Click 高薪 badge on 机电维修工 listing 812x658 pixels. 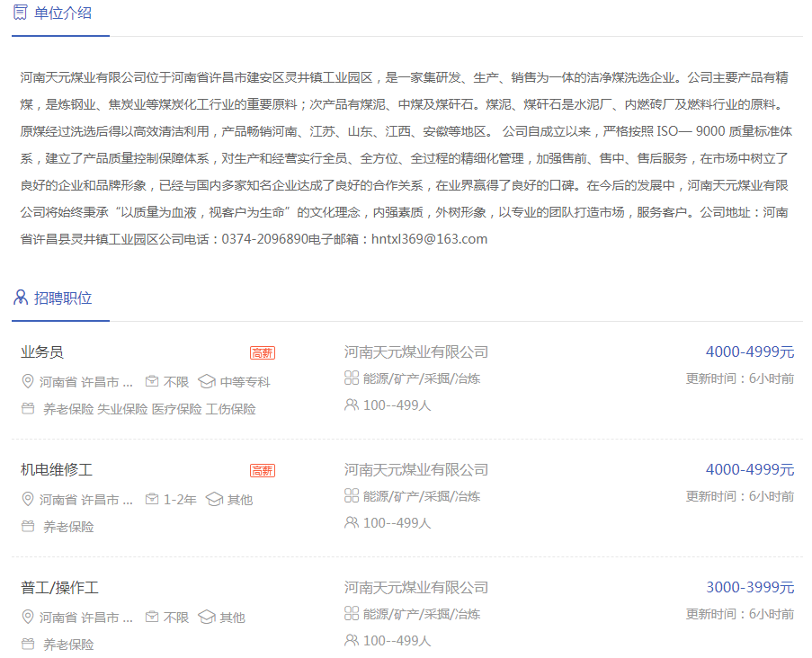[263, 471]
